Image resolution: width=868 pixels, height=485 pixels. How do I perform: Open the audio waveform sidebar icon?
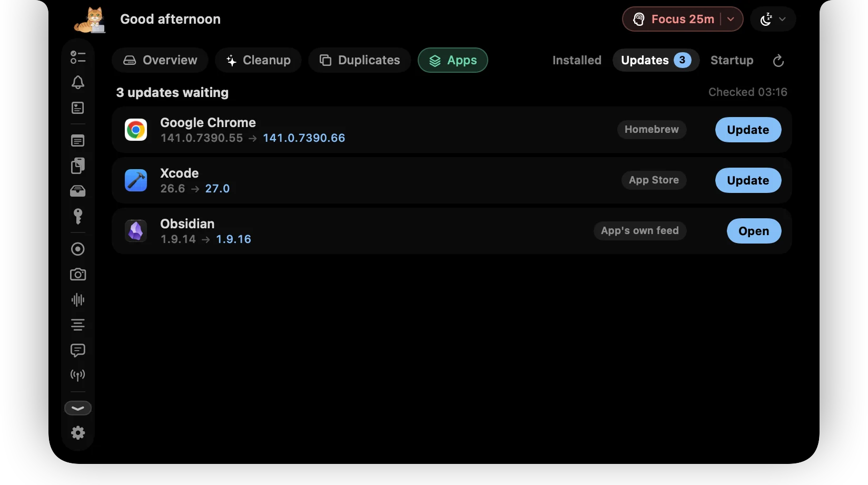point(78,299)
